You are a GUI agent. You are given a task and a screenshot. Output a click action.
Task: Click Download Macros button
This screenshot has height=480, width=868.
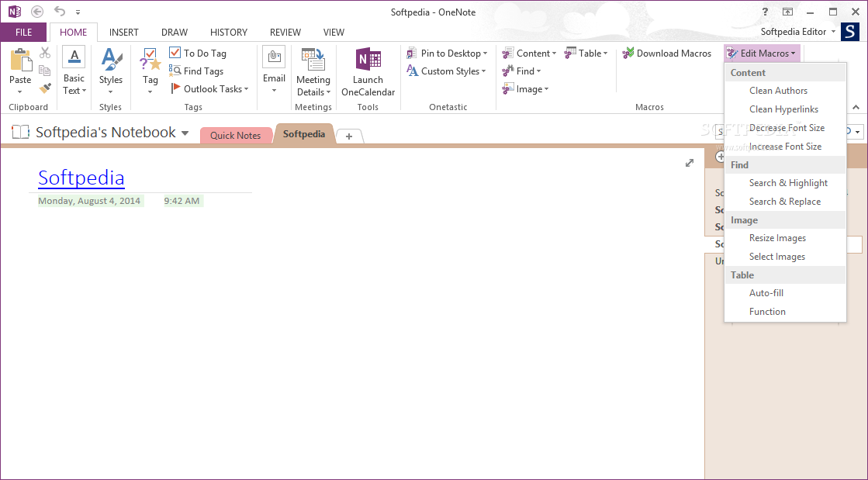coord(666,54)
